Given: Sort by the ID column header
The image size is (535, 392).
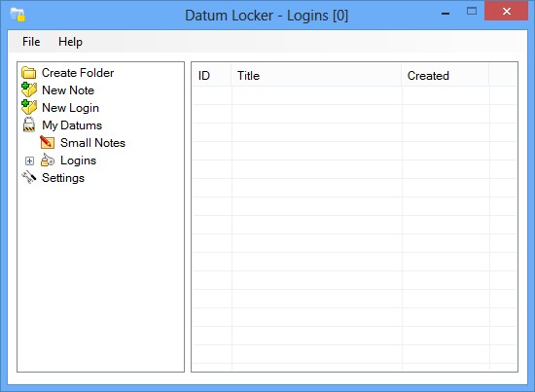Looking at the screenshot, I should 211,76.
